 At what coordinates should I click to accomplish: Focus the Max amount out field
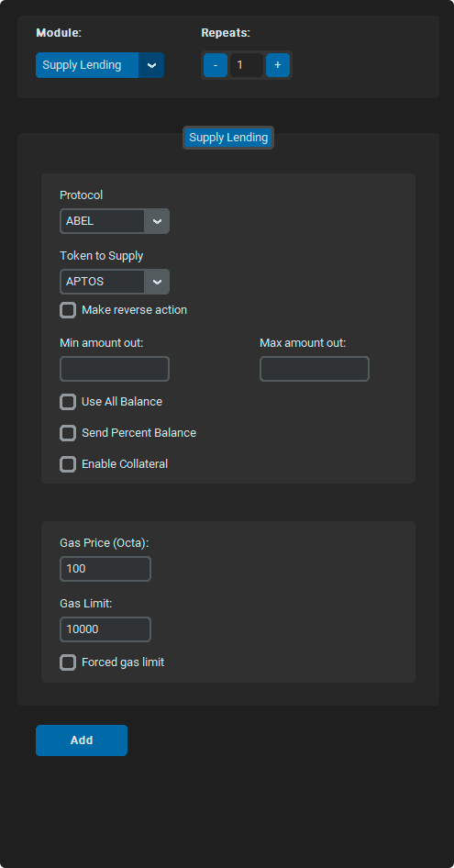[x=315, y=369]
